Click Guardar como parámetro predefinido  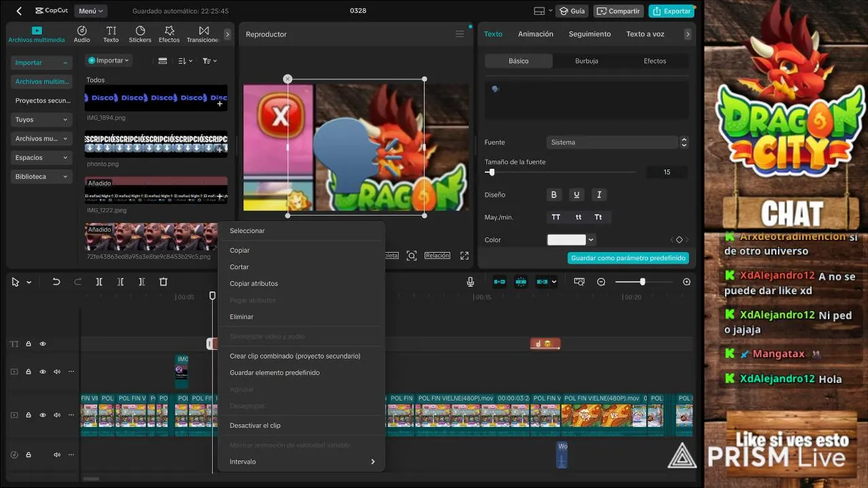[628, 258]
